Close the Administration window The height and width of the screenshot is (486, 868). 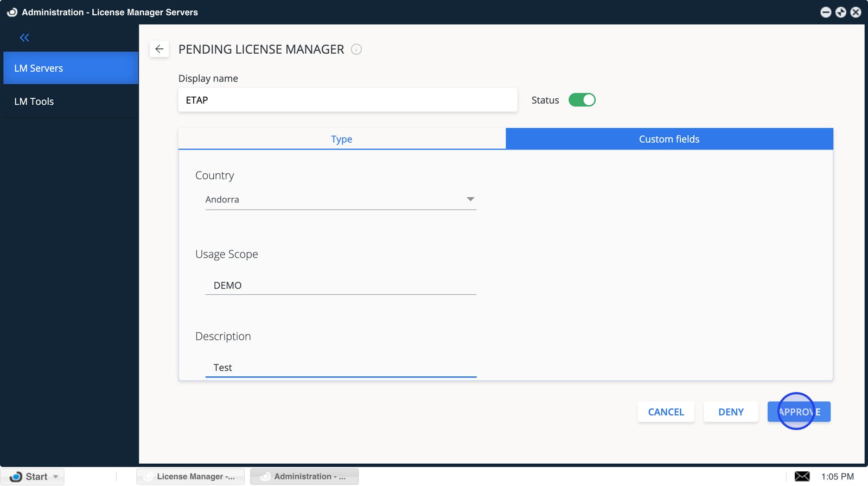coord(856,12)
